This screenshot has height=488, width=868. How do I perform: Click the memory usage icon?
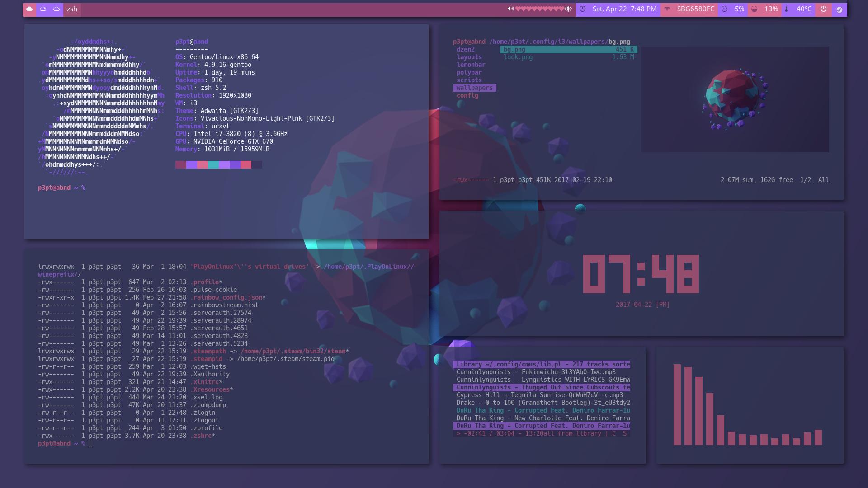[x=754, y=9]
